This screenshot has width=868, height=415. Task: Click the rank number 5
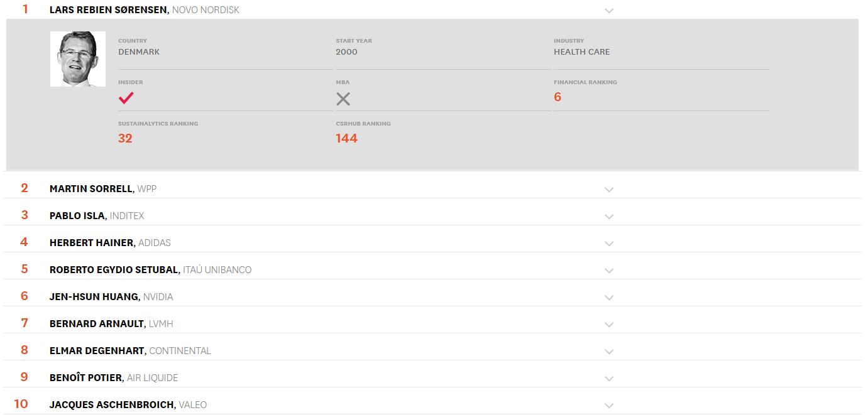click(x=25, y=269)
